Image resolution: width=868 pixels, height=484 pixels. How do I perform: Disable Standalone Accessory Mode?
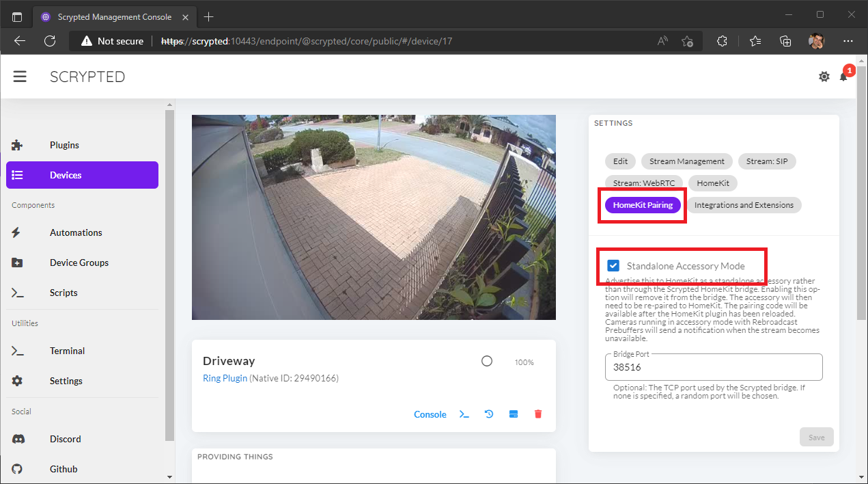pos(613,266)
